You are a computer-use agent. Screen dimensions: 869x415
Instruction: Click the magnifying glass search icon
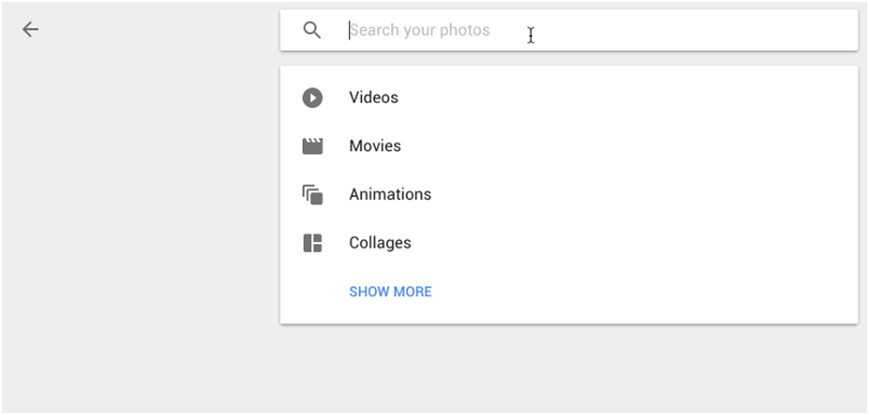coord(312,30)
